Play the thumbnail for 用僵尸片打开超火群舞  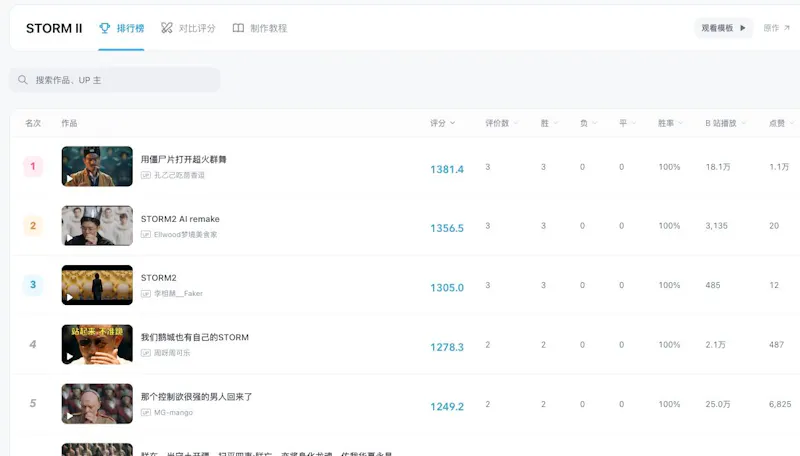coord(97,166)
